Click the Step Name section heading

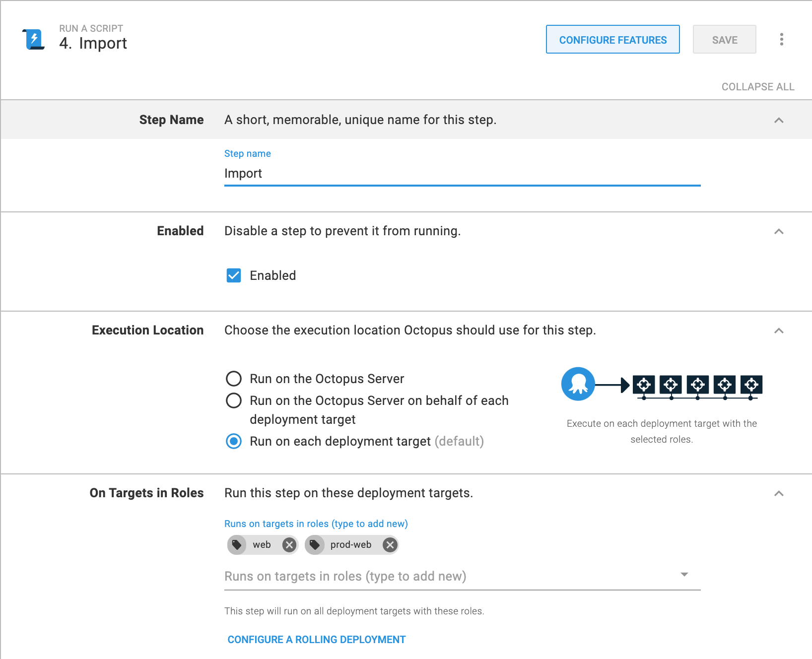[x=172, y=120]
